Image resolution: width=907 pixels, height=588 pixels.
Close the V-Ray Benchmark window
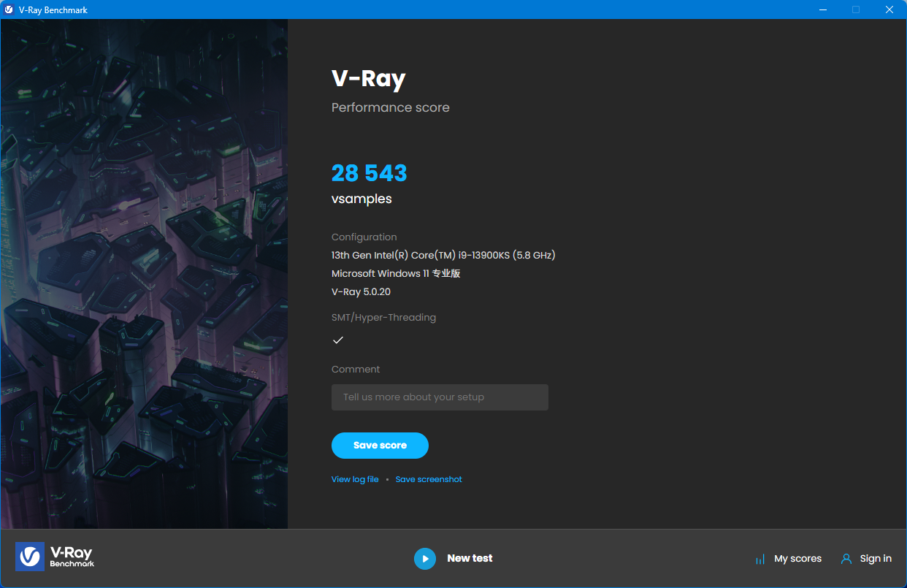point(889,9)
